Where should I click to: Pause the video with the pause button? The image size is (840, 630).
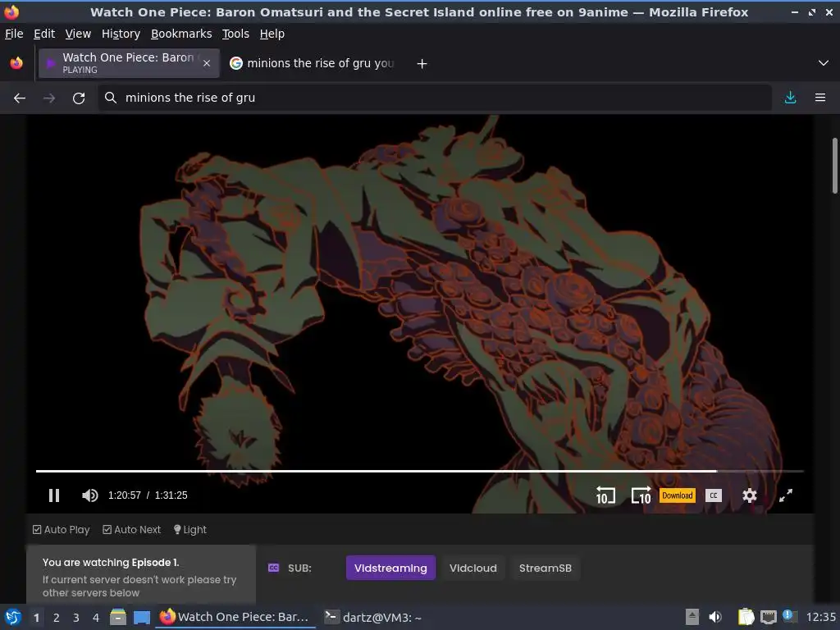(54, 495)
